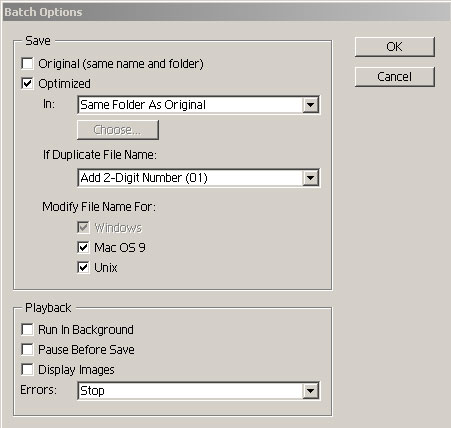Screen dimensions: 451x428
Task: Click the grayed-out Windows checkbox
Action: 83,227
